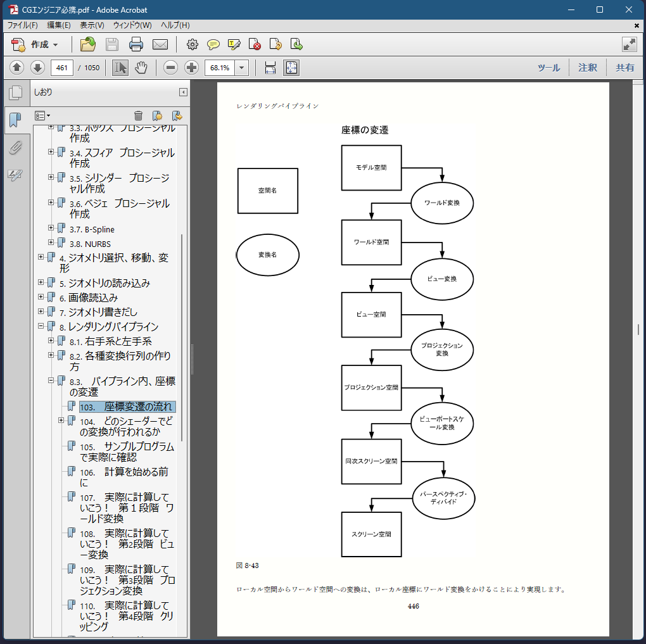Screen dimensions: 646x644
Task: Open the 表示(V) menu
Action: point(92,25)
